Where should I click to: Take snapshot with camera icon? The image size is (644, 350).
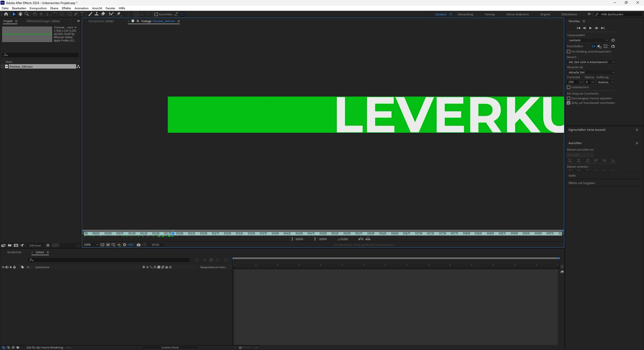pos(138,245)
